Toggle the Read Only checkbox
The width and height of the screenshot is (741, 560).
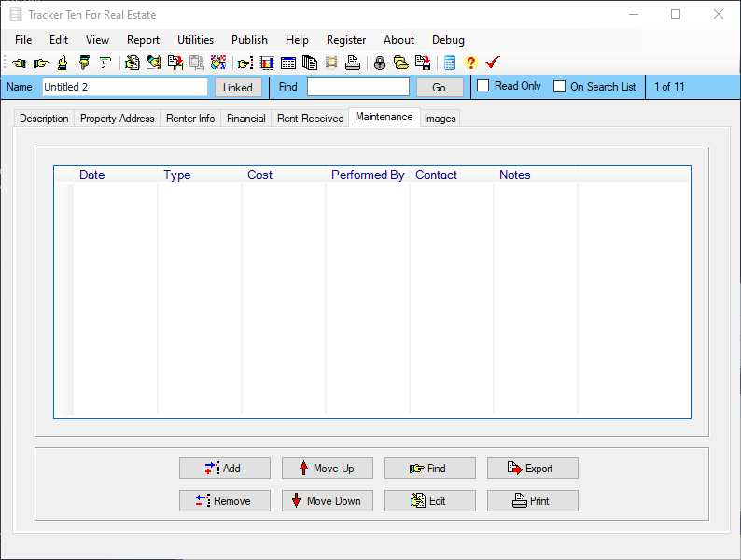click(483, 86)
